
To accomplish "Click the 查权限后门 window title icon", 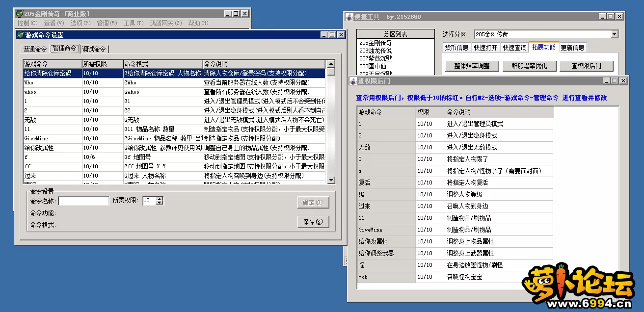I will tap(353, 80).
